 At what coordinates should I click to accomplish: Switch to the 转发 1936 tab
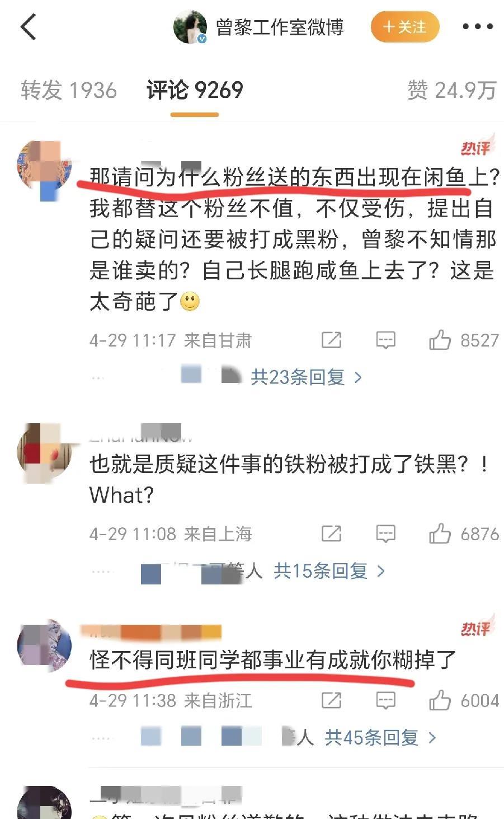point(69,90)
